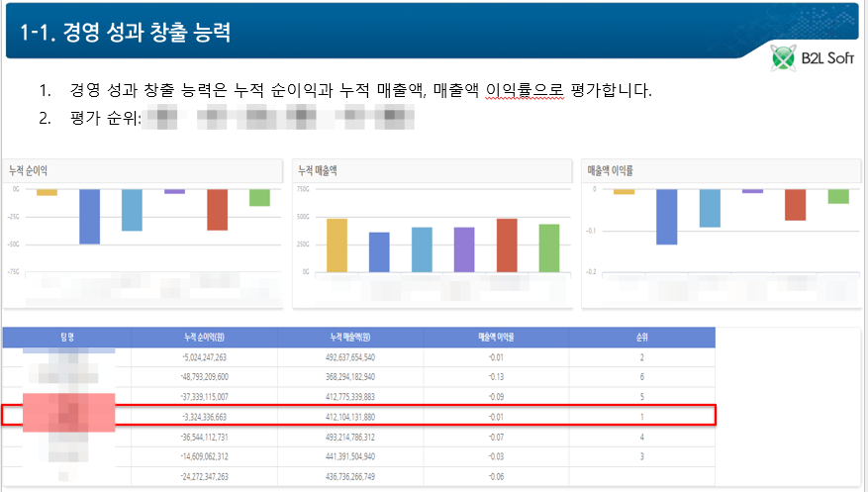Click rank 1 cell in highlighted row
This screenshot has width=868, height=492.
click(641, 417)
